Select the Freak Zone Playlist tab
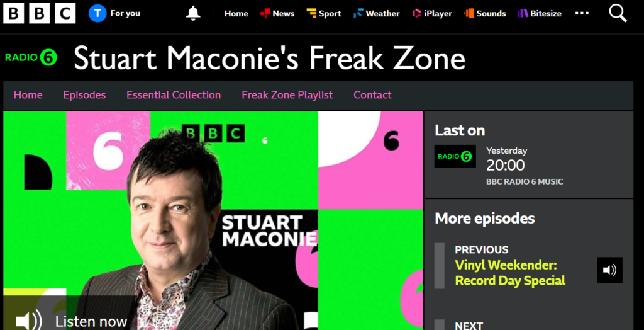 click(287, 95)
